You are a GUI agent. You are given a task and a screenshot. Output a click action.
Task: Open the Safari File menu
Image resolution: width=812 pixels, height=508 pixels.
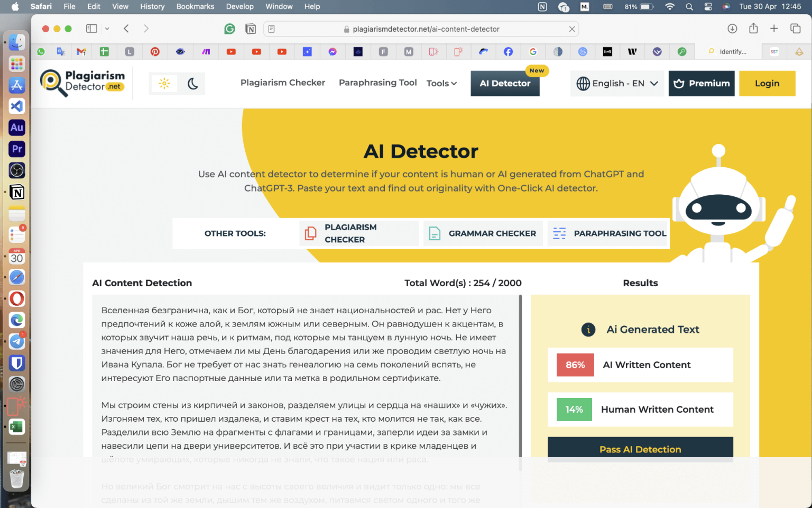[69, 6]
